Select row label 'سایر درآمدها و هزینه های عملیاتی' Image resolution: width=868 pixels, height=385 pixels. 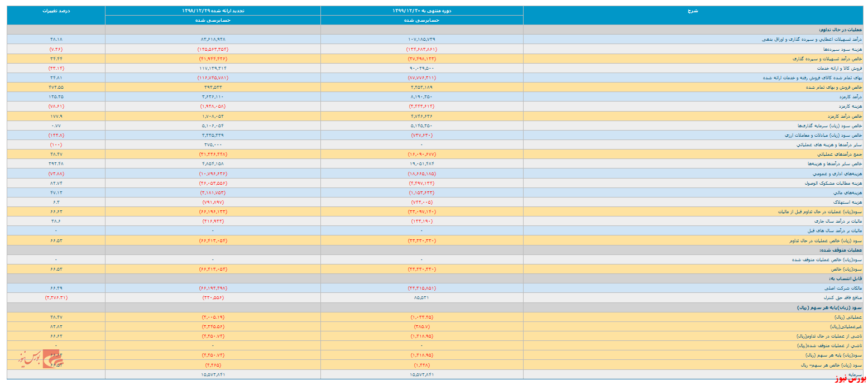tap(829, 145)
